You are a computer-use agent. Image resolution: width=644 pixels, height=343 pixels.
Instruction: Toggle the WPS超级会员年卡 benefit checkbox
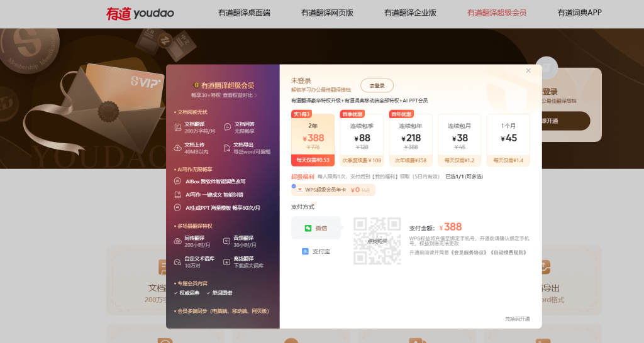(x=294, y=187)
